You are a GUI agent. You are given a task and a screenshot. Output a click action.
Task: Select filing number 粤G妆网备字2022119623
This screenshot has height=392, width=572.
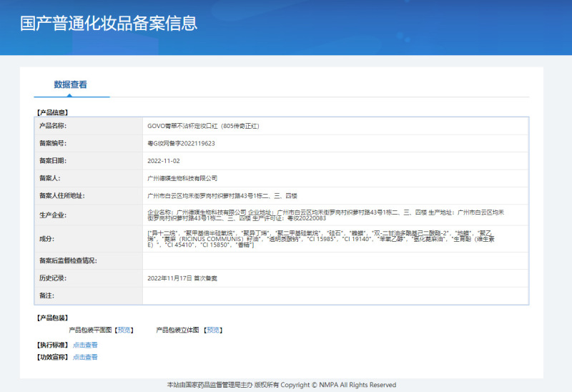[181, 144]
